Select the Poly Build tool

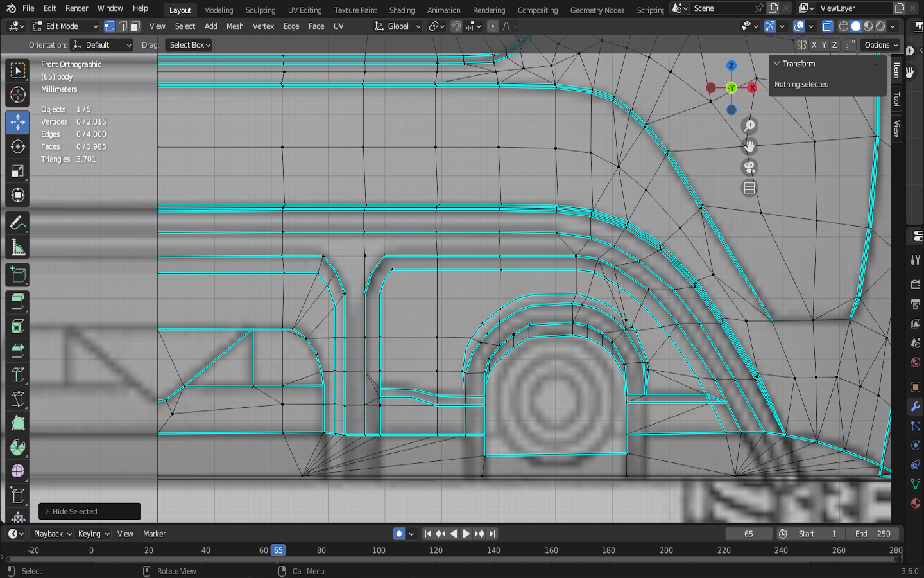pos(18,424)
